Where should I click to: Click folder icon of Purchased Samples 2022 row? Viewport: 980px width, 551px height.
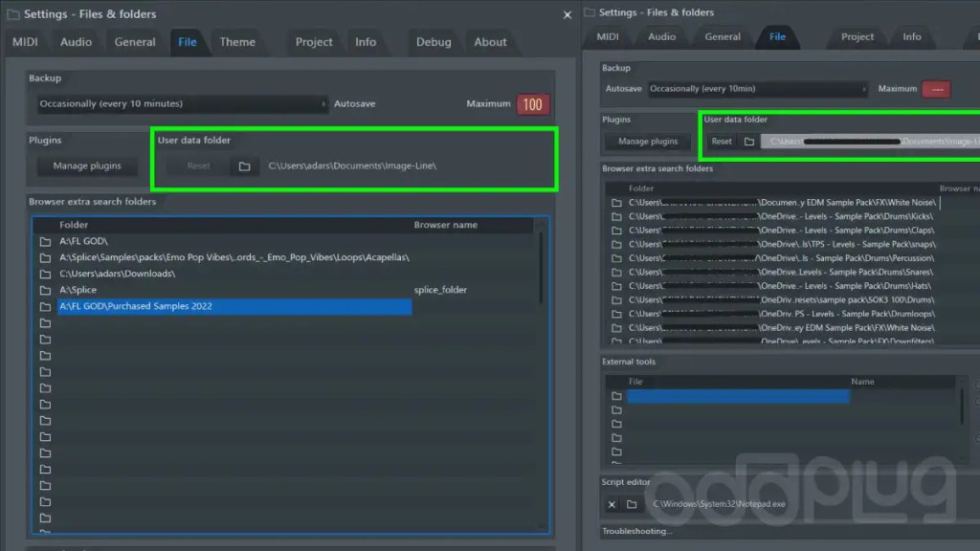(45, 306)
